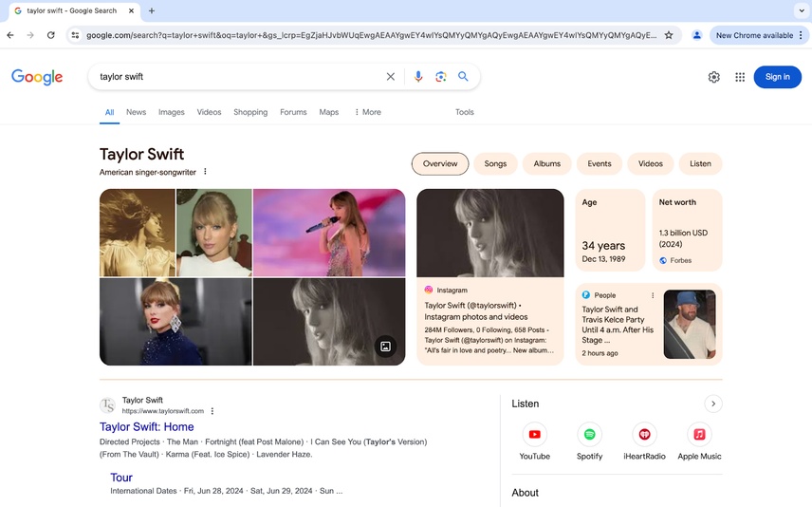
Task: Open the Net worth Forbes card
Action: pyautogui.click(x=687, y=230)
